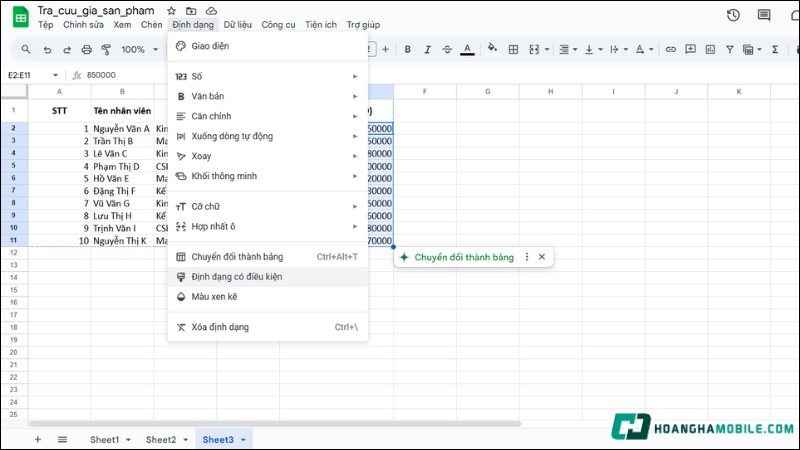Expand the Cỡ chữ submenu
Screen dimensions: 800x450
point(267,206)
